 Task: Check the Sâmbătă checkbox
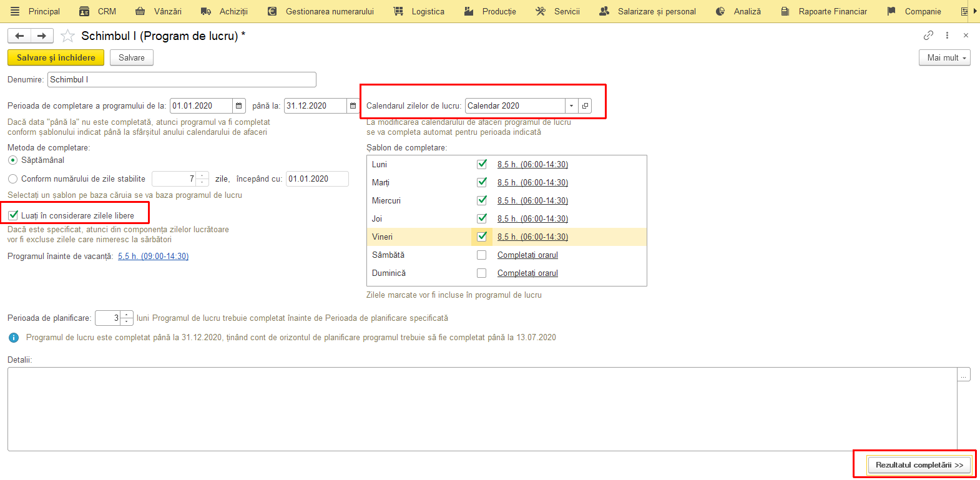pyautogui.click(x=482, y=255)
